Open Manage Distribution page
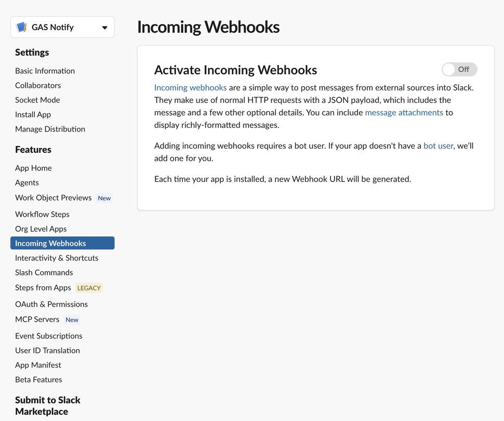The height and width of the screenshot is (421, 504). click(50, 129)
